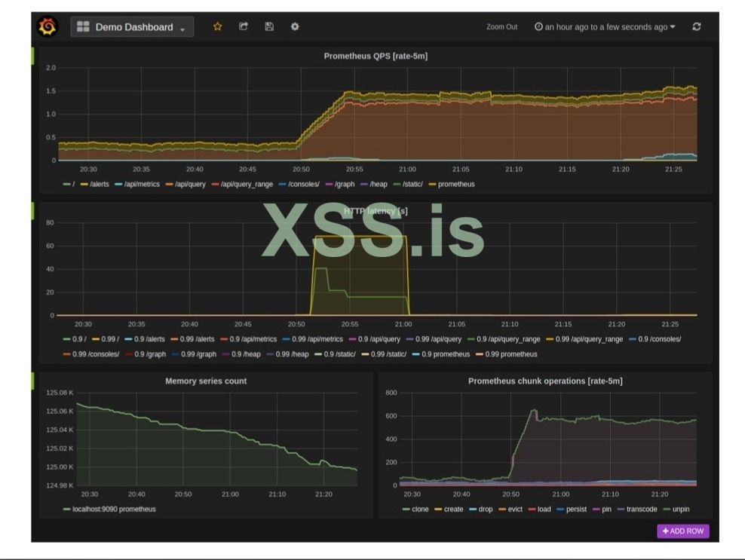This screenshot has height=560, width=745.
Task: Open the Demo Dashboard picker dropdown
Action: [132, 27]
